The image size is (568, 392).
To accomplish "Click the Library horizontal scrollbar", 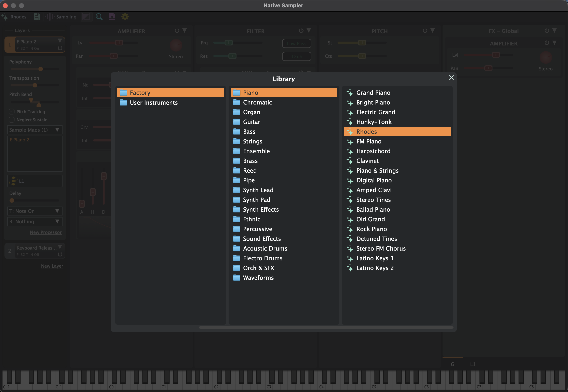I will point(326,327).
